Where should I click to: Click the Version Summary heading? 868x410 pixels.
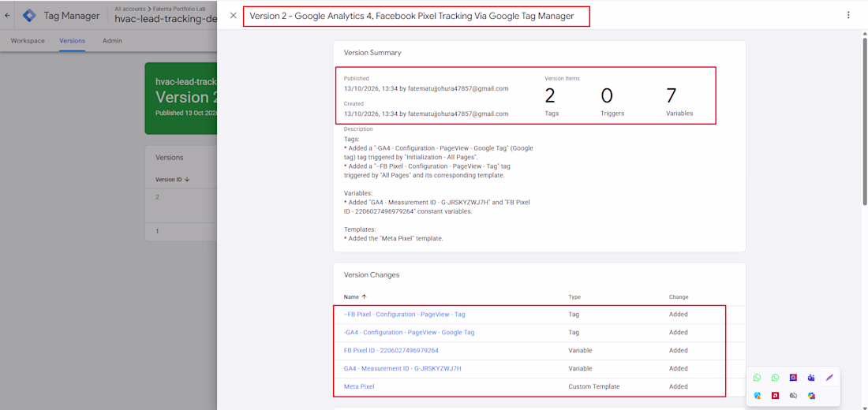(372, 53)
